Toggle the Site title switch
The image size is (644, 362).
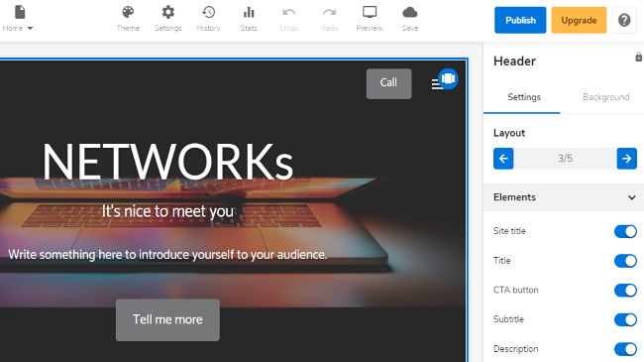(x=625, y=231)
